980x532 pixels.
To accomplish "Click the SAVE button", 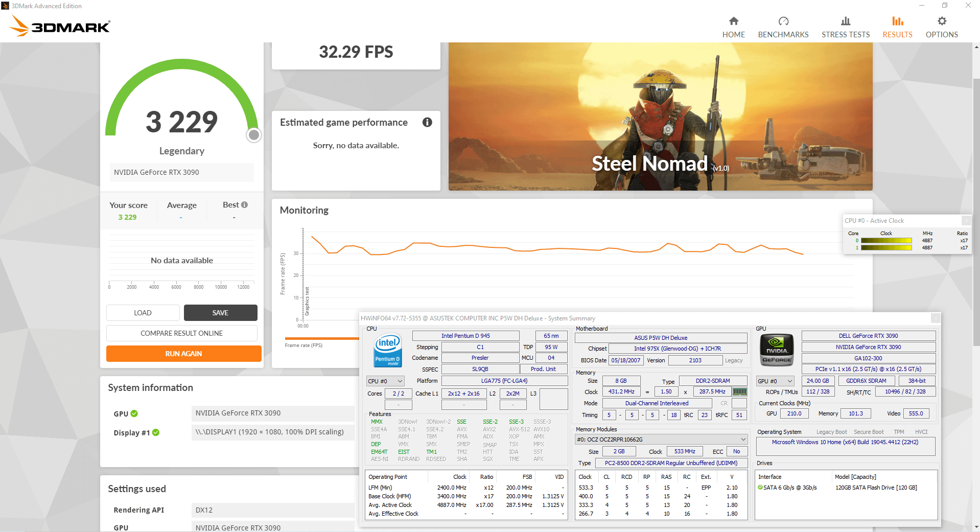I will (x=220, y=312).
